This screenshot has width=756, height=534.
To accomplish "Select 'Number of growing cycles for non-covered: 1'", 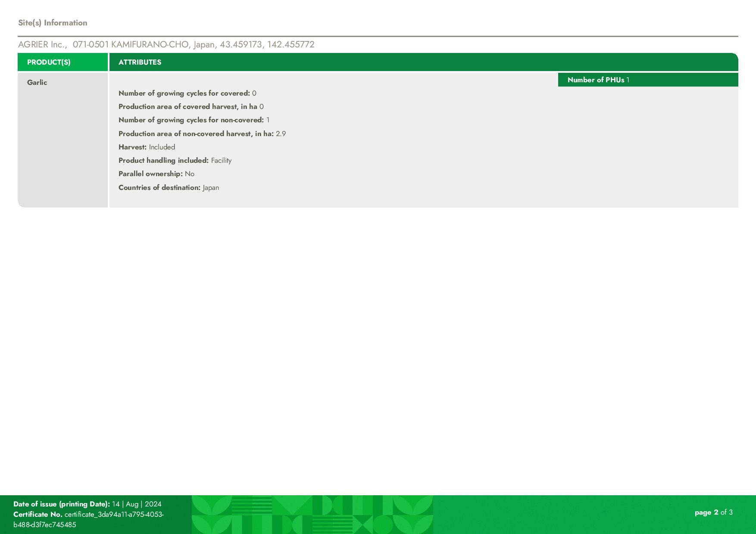I will (x=194, y=120).
